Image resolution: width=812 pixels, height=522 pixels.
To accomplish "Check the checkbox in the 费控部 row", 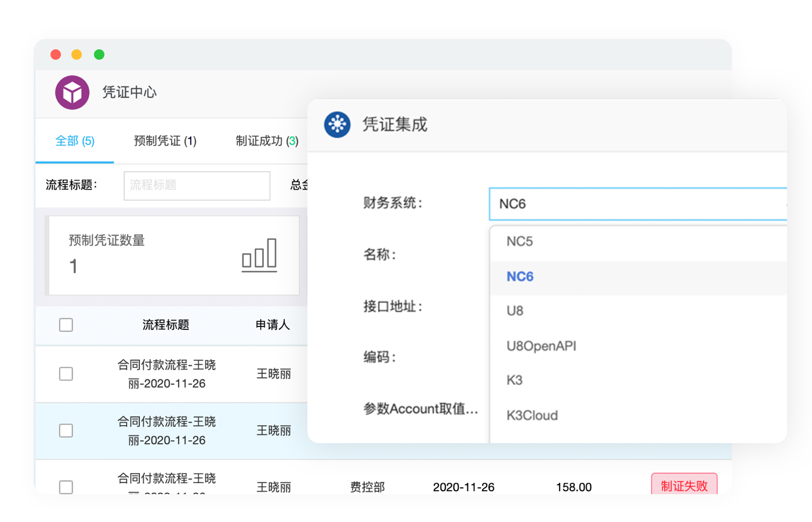I will pyautogui.click(x=66, y=487).
